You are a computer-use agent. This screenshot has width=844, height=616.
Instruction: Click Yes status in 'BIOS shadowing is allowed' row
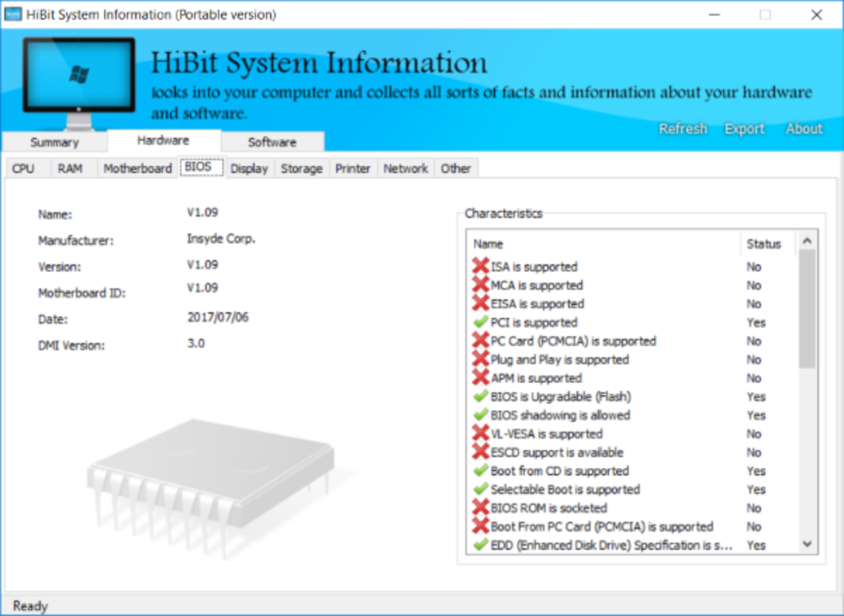click(x=756, y=415)
